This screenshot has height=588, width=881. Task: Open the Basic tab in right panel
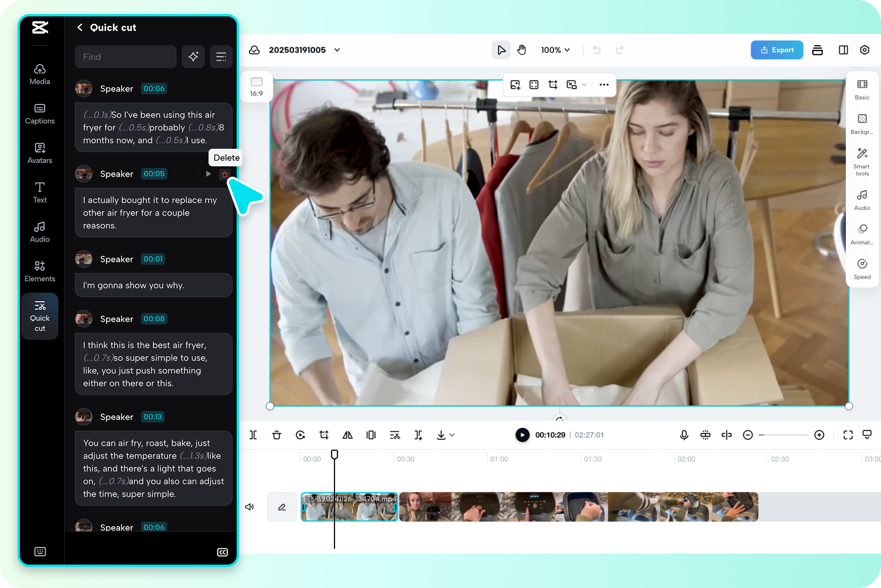click(862, 89)
